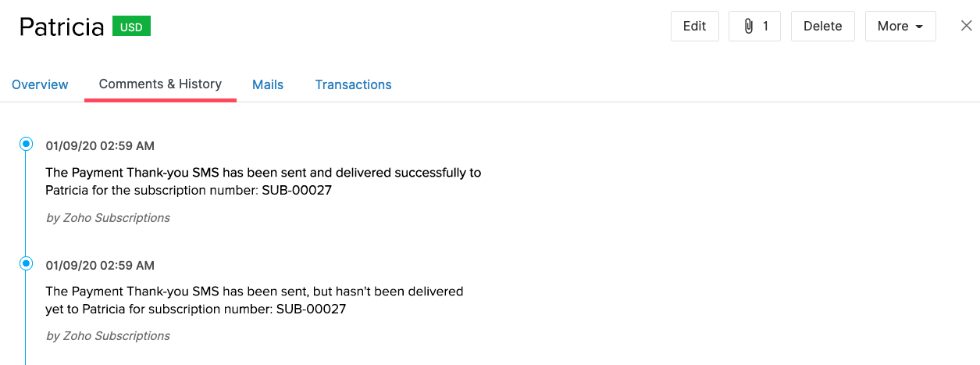Click the green USD currency badge
This screenshot has height=365, width=980.
[x=131, y=27]
